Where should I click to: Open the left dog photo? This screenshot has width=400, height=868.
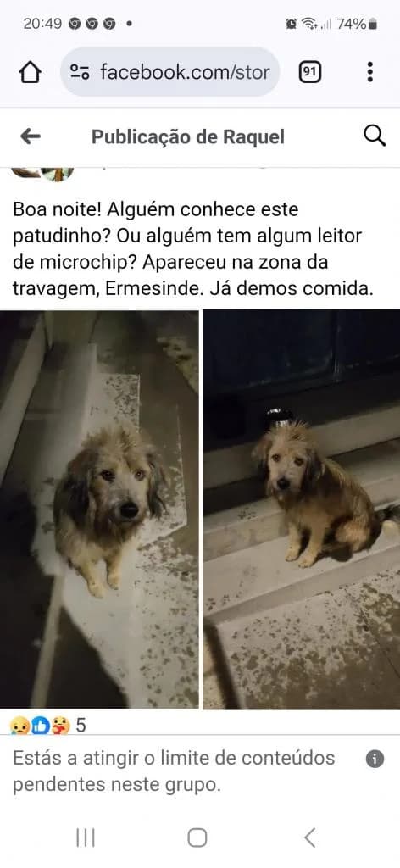(99, 509)
